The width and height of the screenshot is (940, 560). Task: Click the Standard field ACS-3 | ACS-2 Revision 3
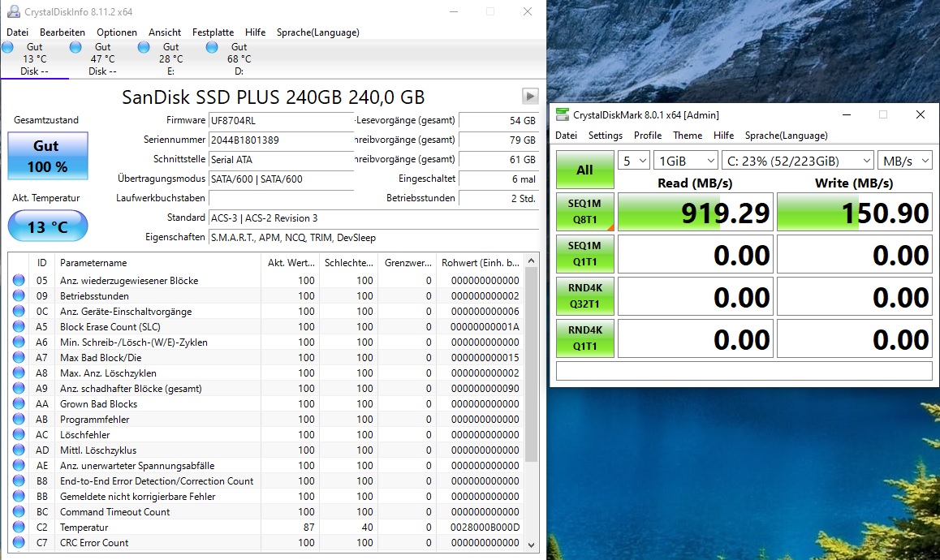pos(373,218)
